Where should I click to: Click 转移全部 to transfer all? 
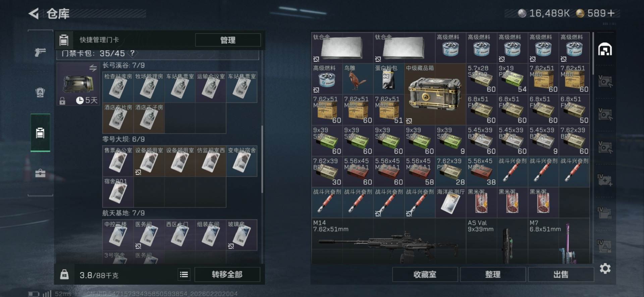coord(227,275)
